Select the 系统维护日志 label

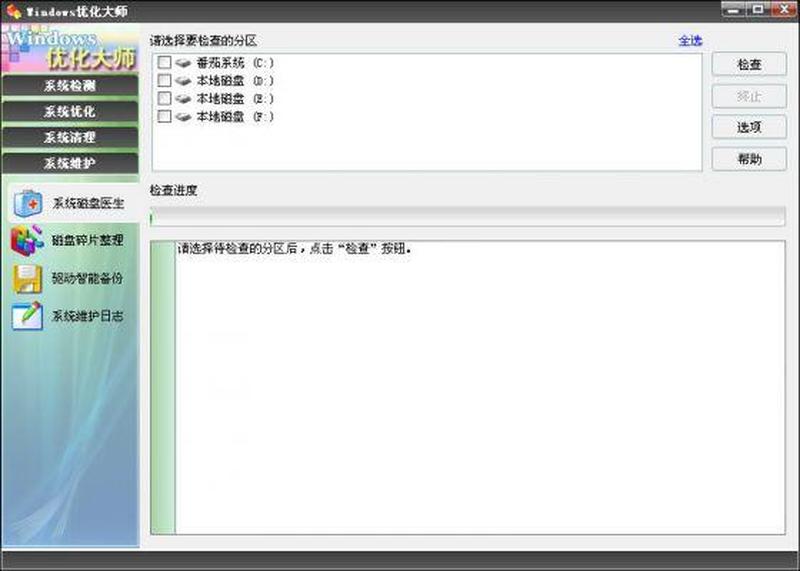pyautogui.click(x=87, y=316)
